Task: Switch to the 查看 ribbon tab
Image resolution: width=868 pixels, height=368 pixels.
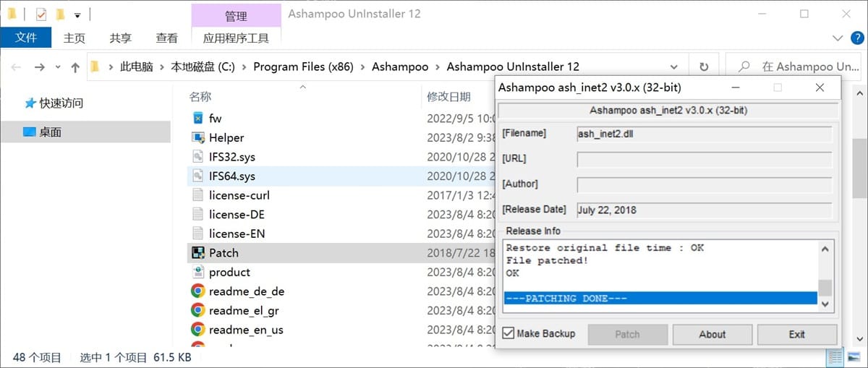Action: click(166, 38)
